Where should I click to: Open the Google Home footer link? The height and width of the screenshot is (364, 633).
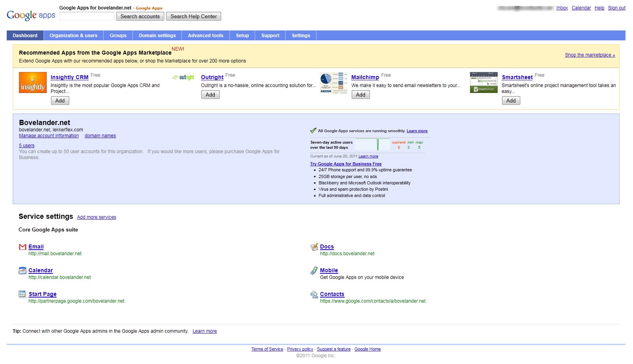(368, 349)
